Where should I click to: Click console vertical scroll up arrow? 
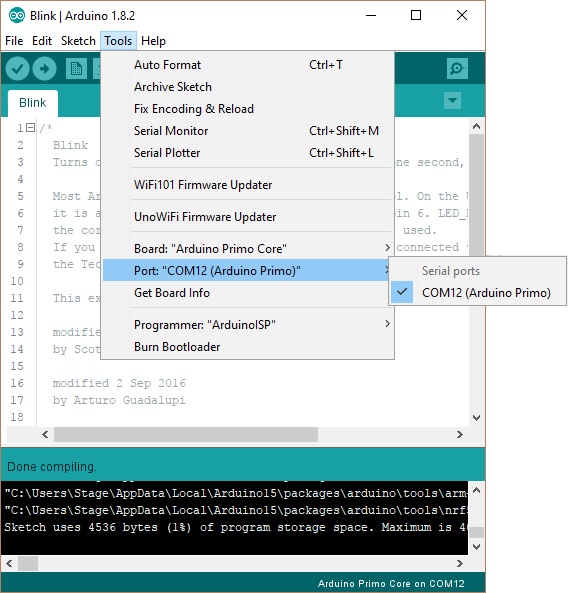[476, 491]
